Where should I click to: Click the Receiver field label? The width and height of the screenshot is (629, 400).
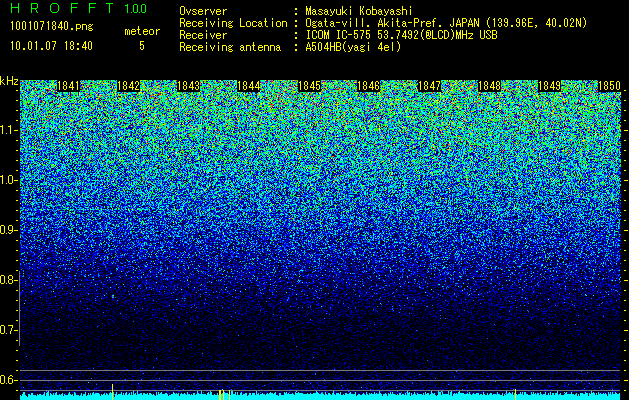point(203,35)
